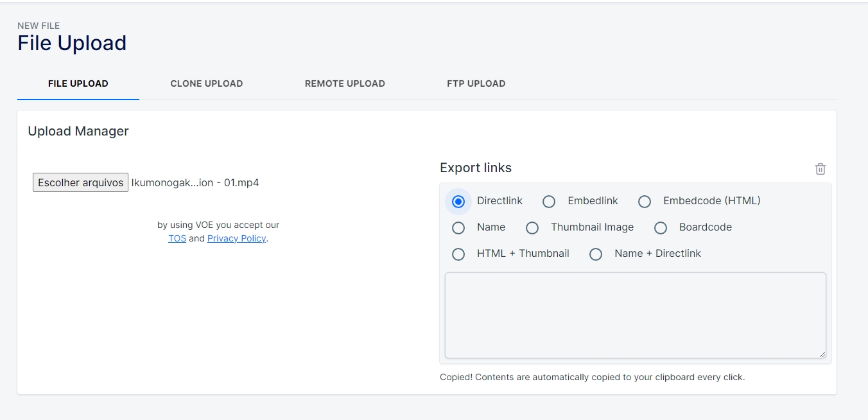
Task: Click the selected file name Ikumonogak...ion - 01.mp4
Action: [x=195, y=182]
